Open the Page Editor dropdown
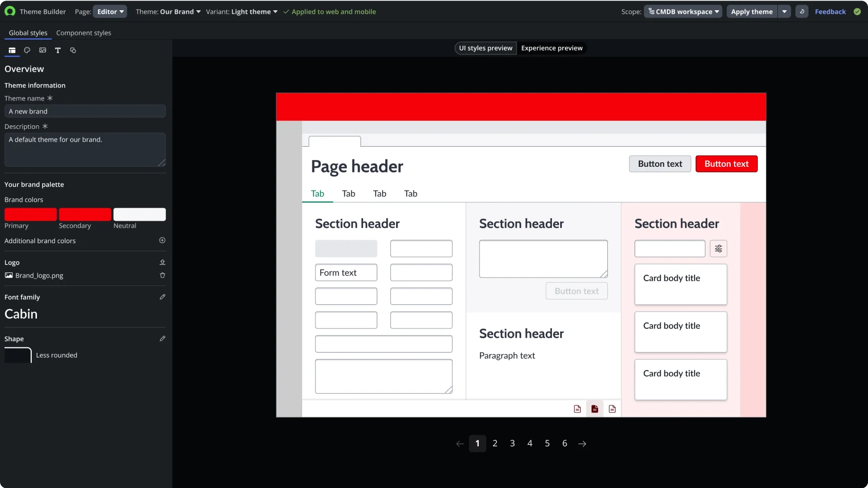 coord(110,11)
